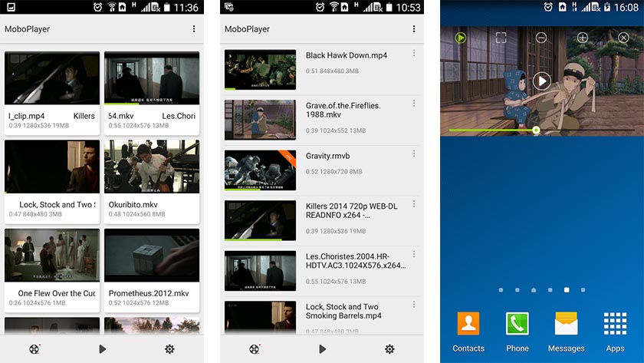The height and width of the screenshot is (363, 644).
Task: Tap Wi-Fi icon in list screen status bar
Action: point(333,7)
